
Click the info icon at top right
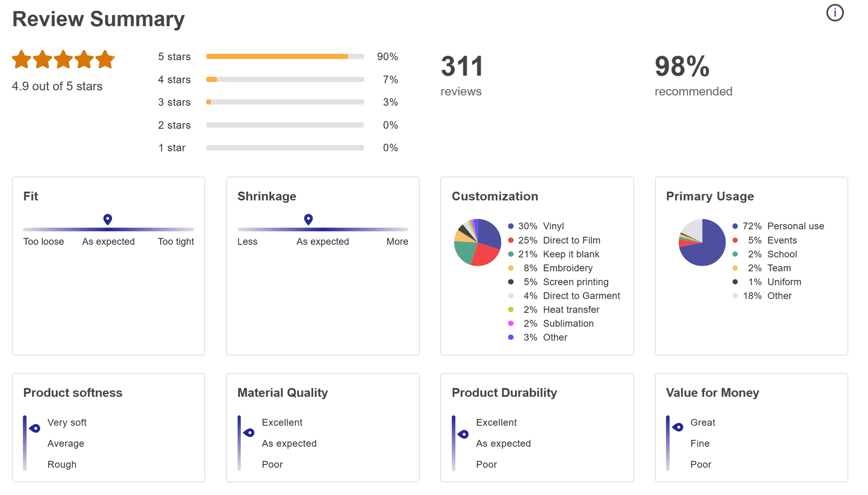(x=835, y=13)
